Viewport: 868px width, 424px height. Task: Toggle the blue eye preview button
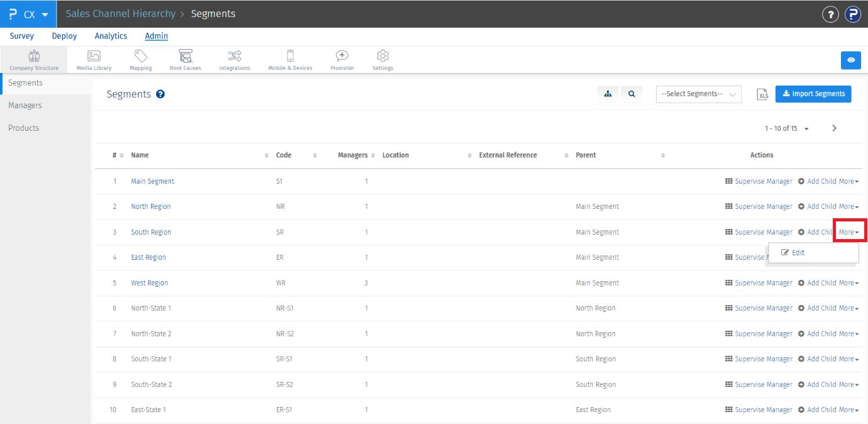coord(850,60)
